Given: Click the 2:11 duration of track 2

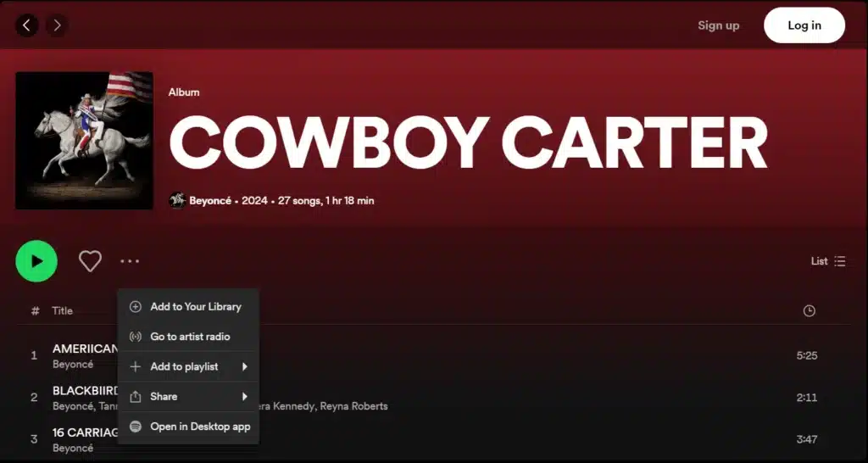Looking at the screenshot, I should click(807, 398).
